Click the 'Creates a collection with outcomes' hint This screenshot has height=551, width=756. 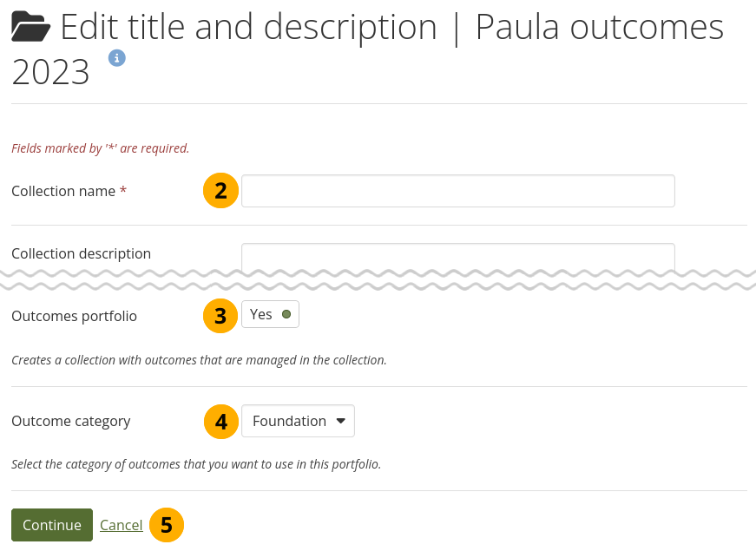pyautogui.click(x=199, y=360)
